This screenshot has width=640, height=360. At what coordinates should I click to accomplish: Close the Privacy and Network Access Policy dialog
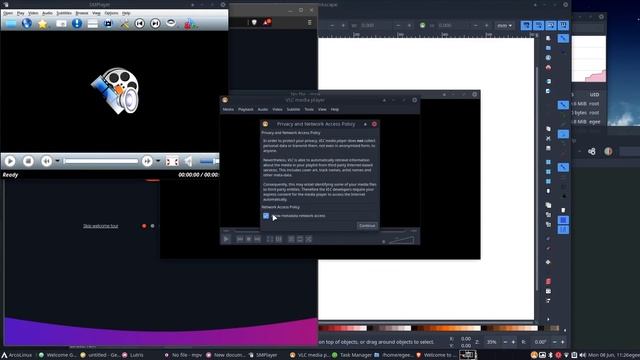pos(374,124)
